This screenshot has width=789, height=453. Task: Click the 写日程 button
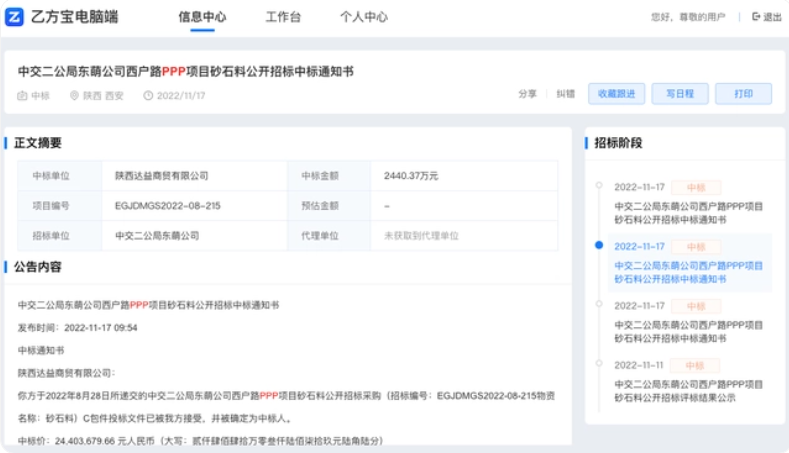pos(680,94)
